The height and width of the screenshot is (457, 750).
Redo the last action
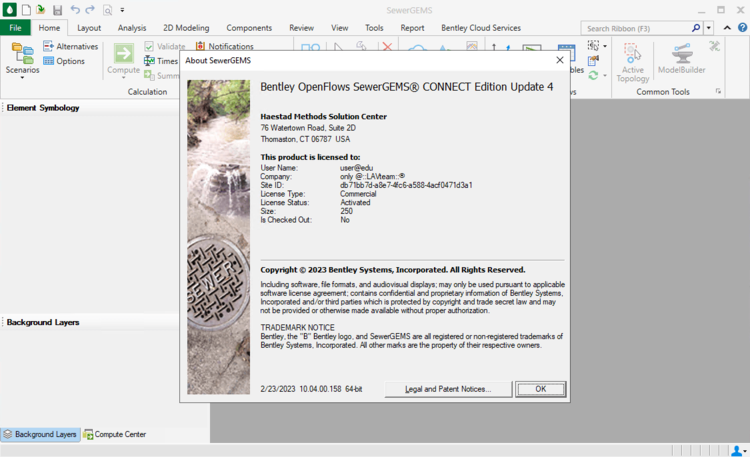tap(90, 10)
